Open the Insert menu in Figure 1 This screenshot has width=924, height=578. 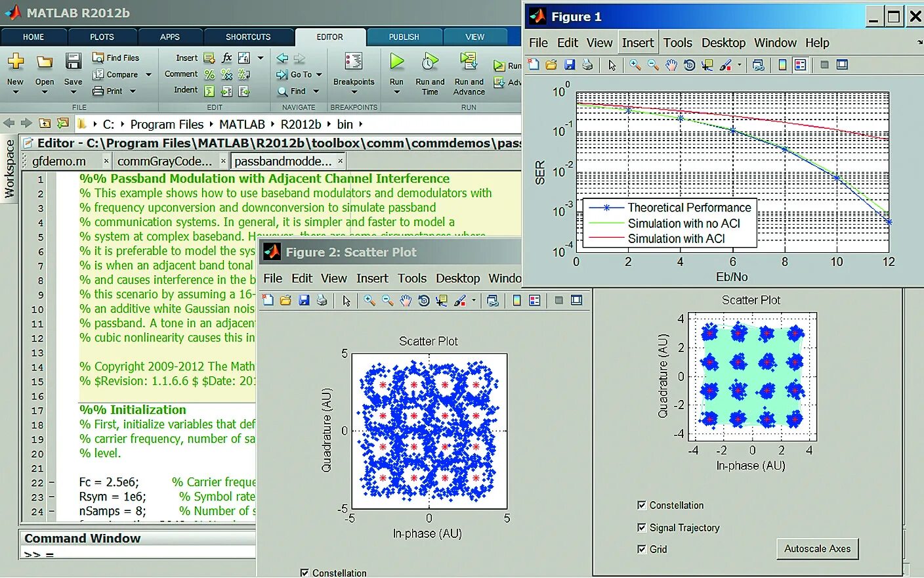pyautogui.click(x=638, y=43)
